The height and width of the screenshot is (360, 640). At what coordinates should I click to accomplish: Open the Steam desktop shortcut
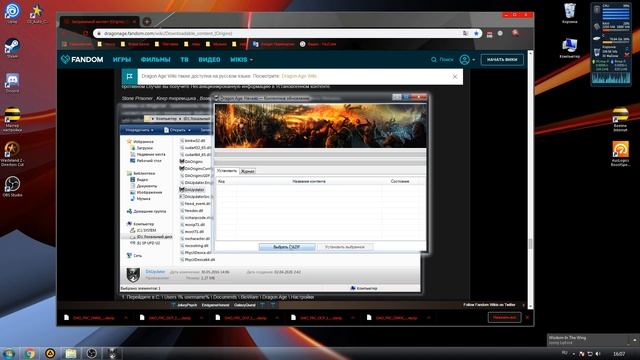12,48
